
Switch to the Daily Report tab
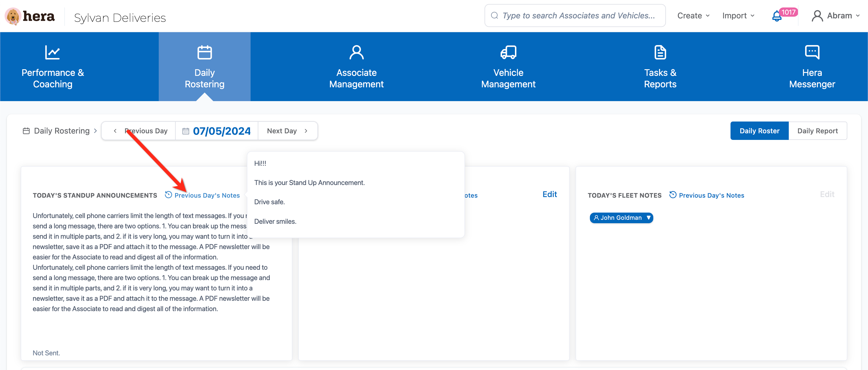(817, 131)
